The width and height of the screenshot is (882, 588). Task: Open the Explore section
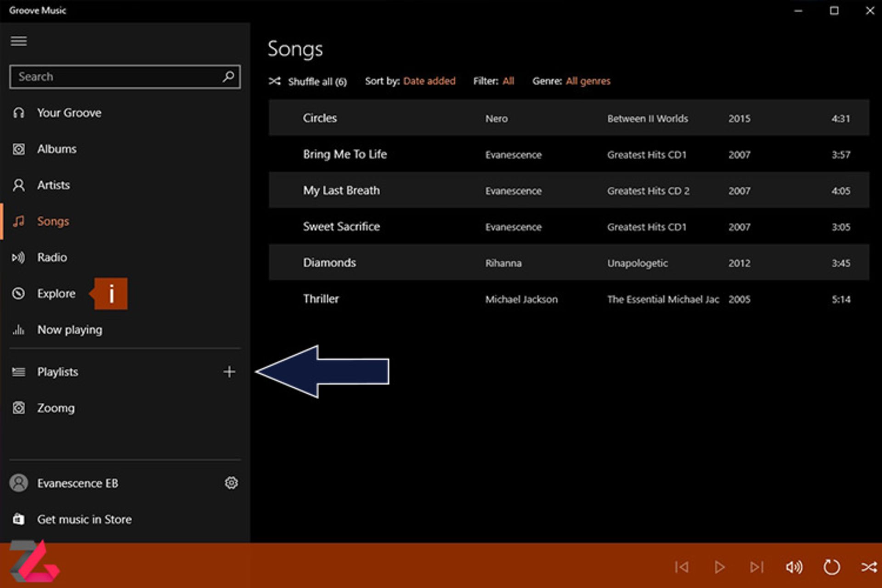(56, 294)
